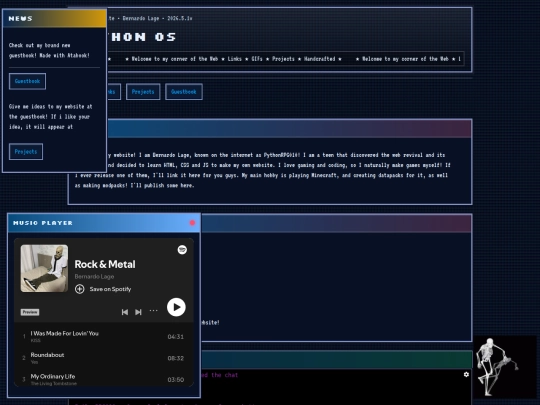
Task: Click the Spotify logo in the music player
Action: (182, 250)
